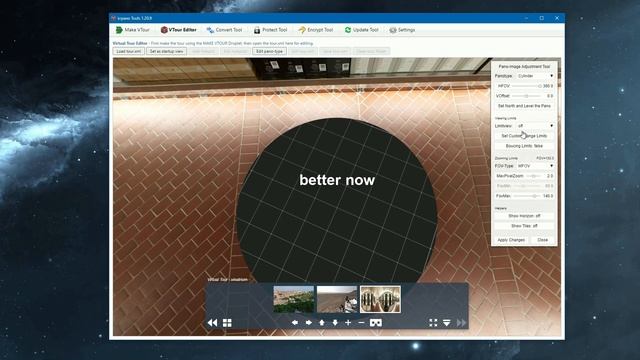This screenshot has height=360, width=640.
Task: Adjust the FovMax slider
Action: [527, 196]
